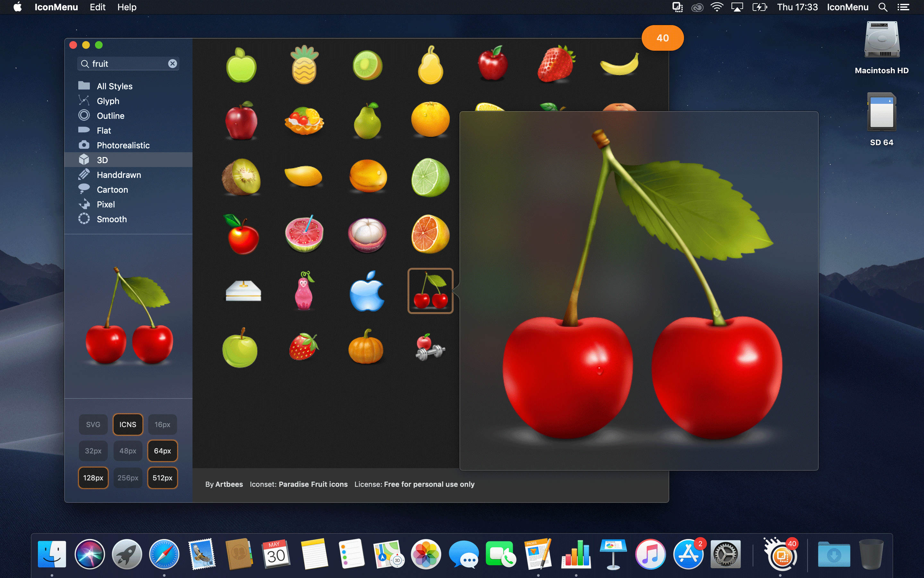Select the highlighted cherries icon in grid
The width and height of the screenshot is (924, 578).
point(430,291)
